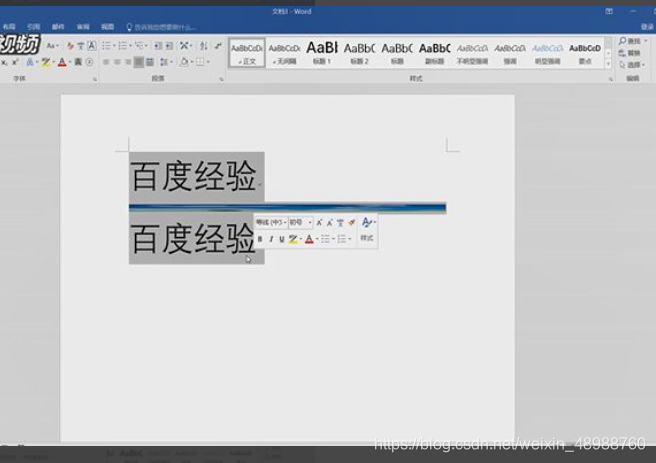Click the Replace (替换) button
This screenshot has height=463, width=656.
[x=630, y=53]
